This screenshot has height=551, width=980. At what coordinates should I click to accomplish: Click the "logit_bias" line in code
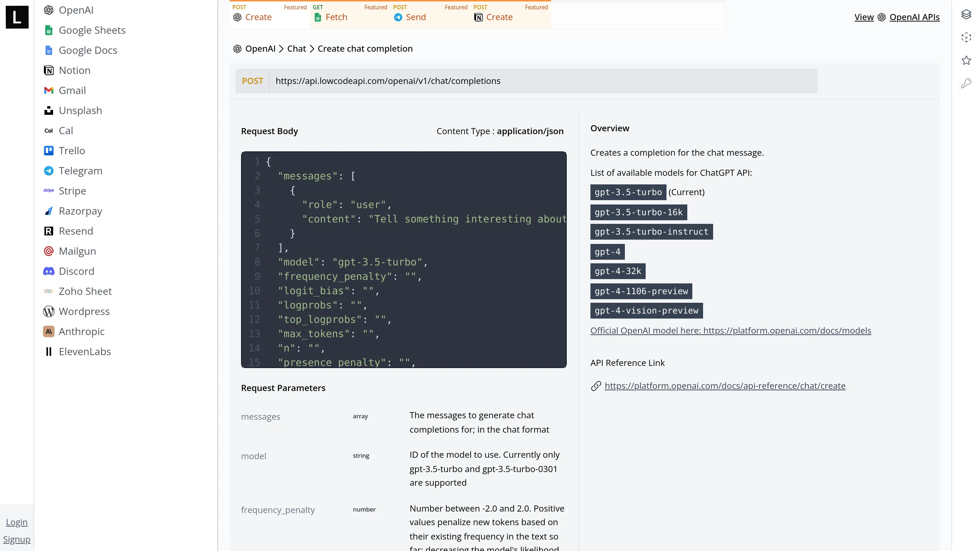pyautogui.click(x=329, y=291)
